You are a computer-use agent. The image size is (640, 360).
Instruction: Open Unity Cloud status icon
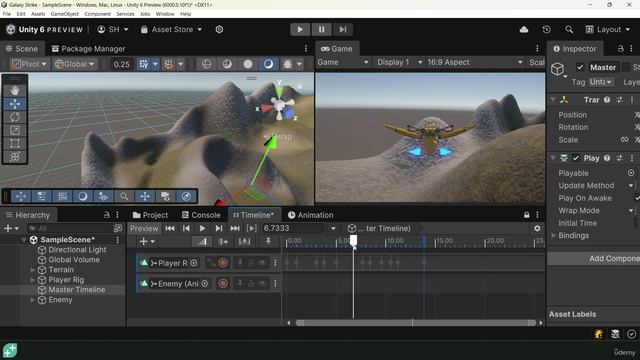point(524,29)
